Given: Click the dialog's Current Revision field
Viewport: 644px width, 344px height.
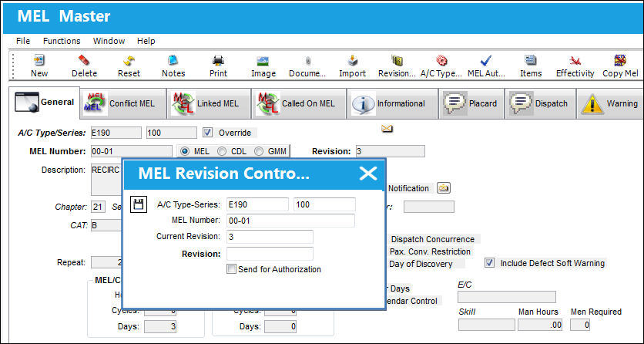Looking at the screenshot, I should [270, 237].
